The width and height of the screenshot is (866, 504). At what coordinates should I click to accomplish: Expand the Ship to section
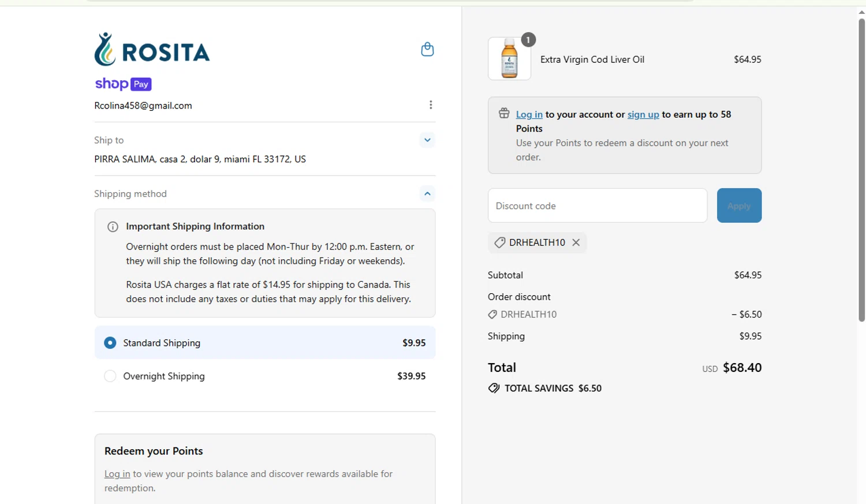tap(427, 140)
